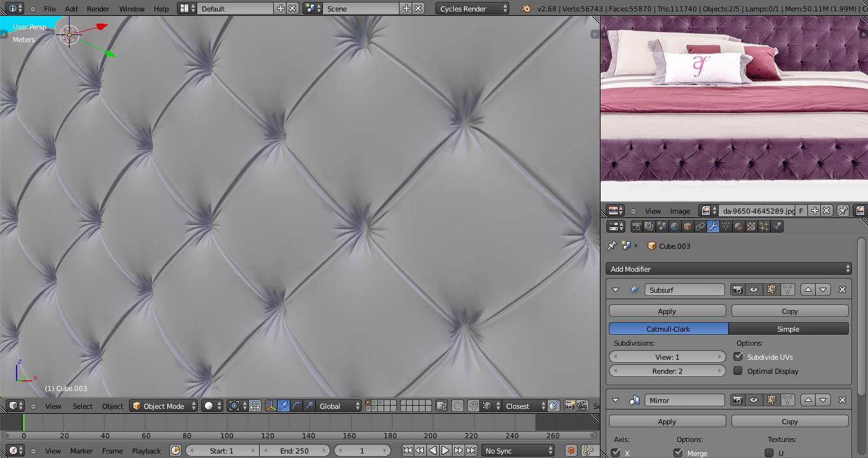The image size is (868, 458).
Task: Open the Add Modifier dropdown
Action: tap(728, 269)
